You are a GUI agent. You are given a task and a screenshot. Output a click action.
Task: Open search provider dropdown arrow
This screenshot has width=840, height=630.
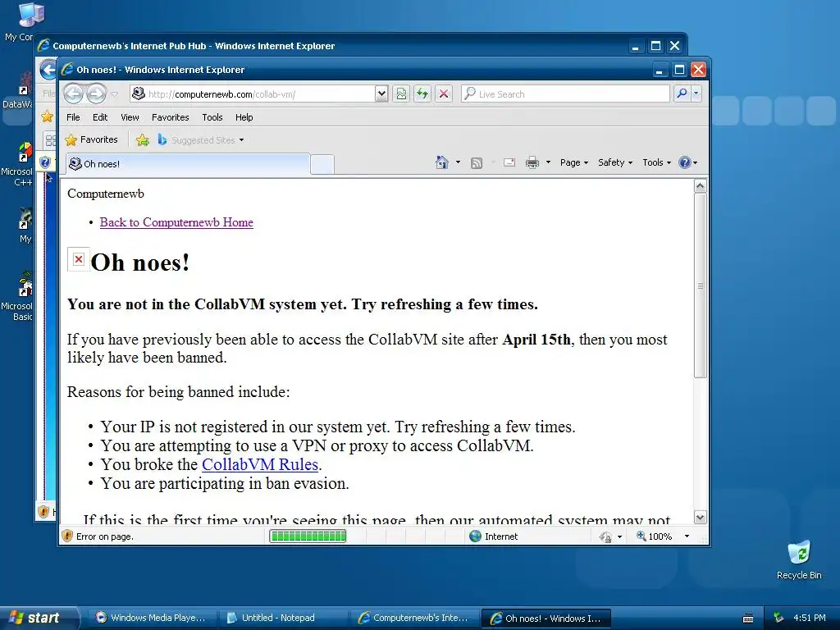pyautogui.click(x=696, y=94)
